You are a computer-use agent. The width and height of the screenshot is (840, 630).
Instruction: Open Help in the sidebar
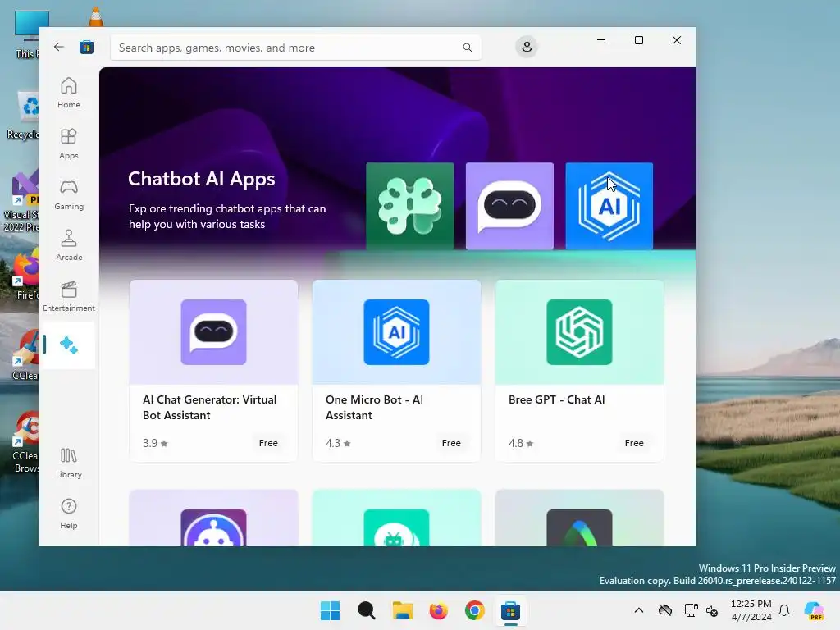(69, 514)
